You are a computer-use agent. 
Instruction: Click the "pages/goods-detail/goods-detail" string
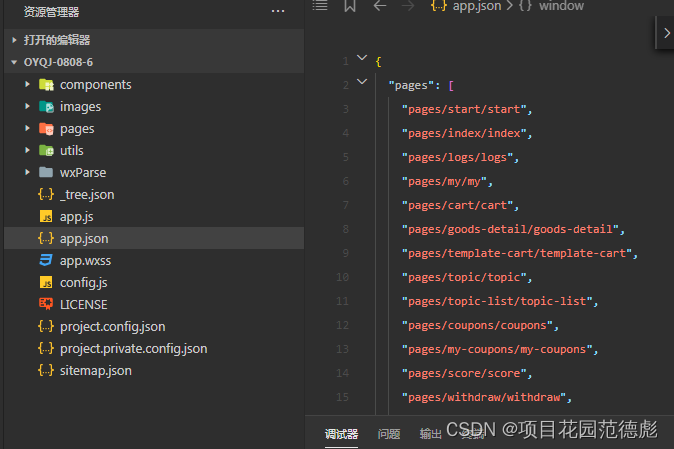point(510,229)
